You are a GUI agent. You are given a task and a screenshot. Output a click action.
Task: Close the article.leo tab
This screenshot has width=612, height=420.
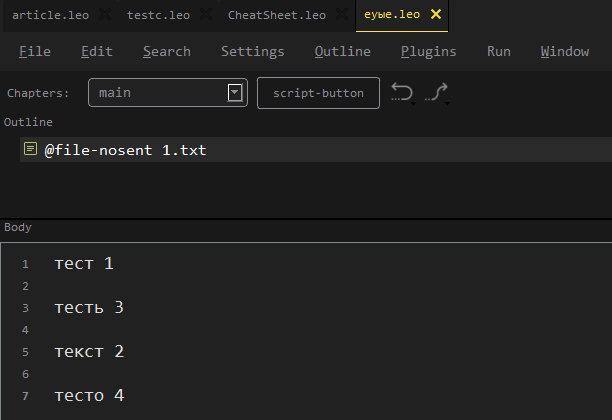pyautogui.click(x=107, y=15)
